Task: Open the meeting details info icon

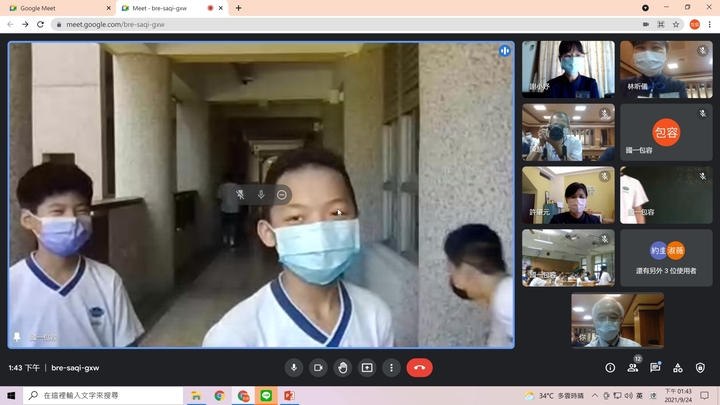Action: (x=610, y=368)
